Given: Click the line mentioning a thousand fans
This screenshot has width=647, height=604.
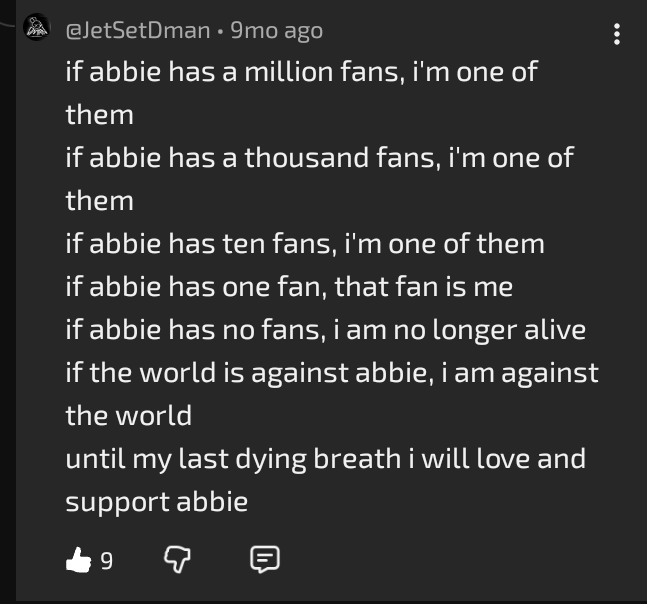Looking at the screenshot, I should click(319, 158).
